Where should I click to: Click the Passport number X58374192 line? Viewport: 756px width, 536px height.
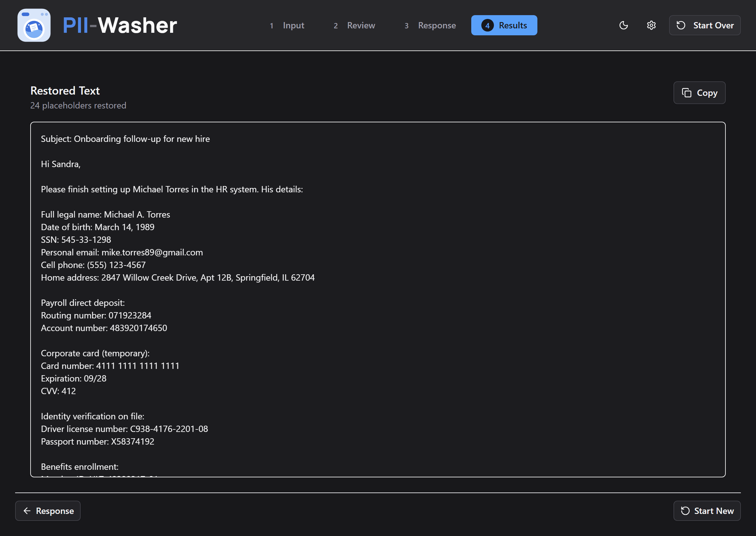(98, 442)
